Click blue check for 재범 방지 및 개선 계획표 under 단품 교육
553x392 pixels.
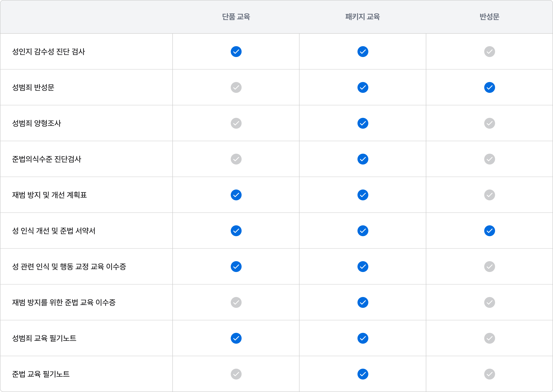click(236, 195)
